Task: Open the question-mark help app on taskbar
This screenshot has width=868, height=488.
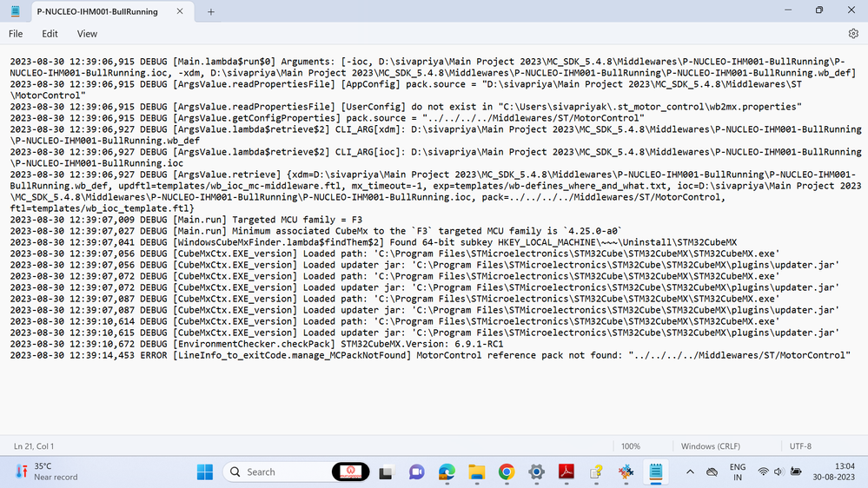Action: pyautogui.click(x=596, y=472)
